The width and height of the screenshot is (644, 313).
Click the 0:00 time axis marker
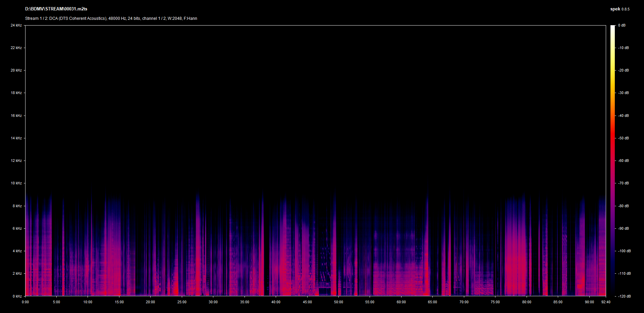25,302
